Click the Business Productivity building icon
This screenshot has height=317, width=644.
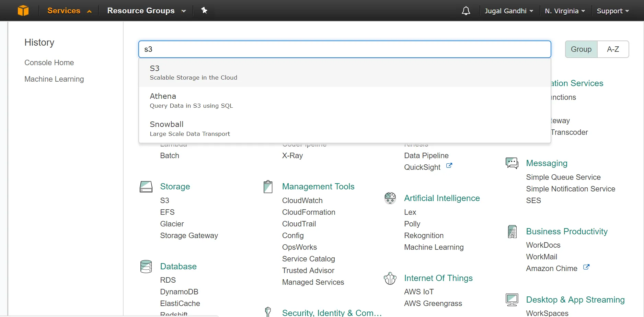coord(512,232)
